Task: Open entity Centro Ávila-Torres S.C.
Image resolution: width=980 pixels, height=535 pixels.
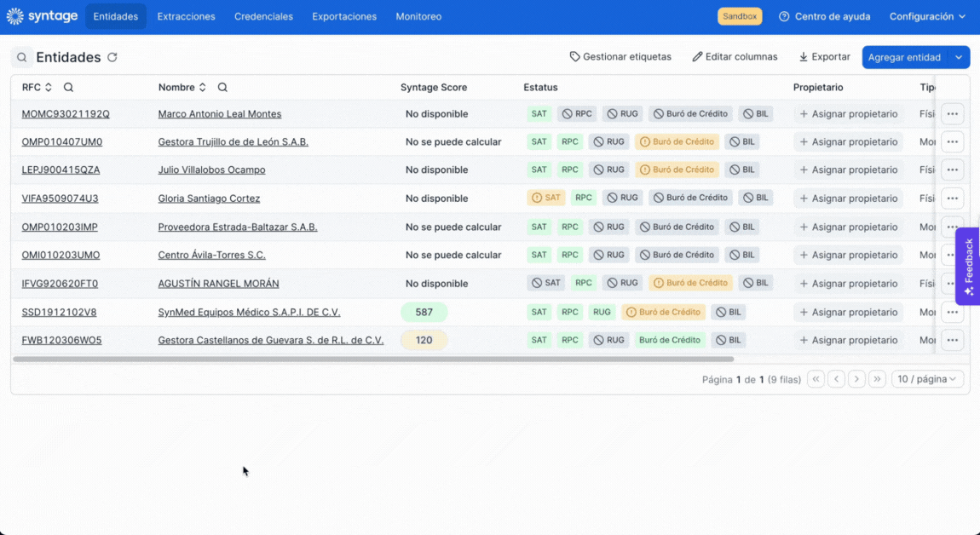Action: tap(212, 255)
